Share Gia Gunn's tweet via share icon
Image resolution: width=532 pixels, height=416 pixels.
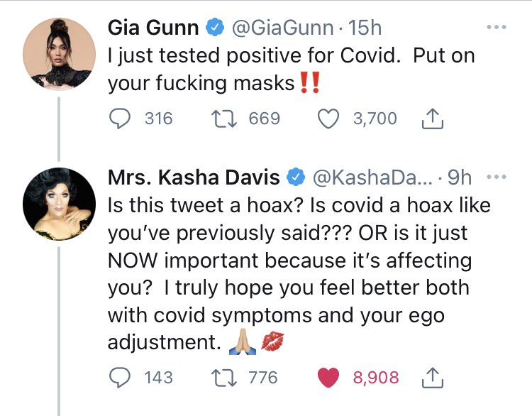(432, 119)
